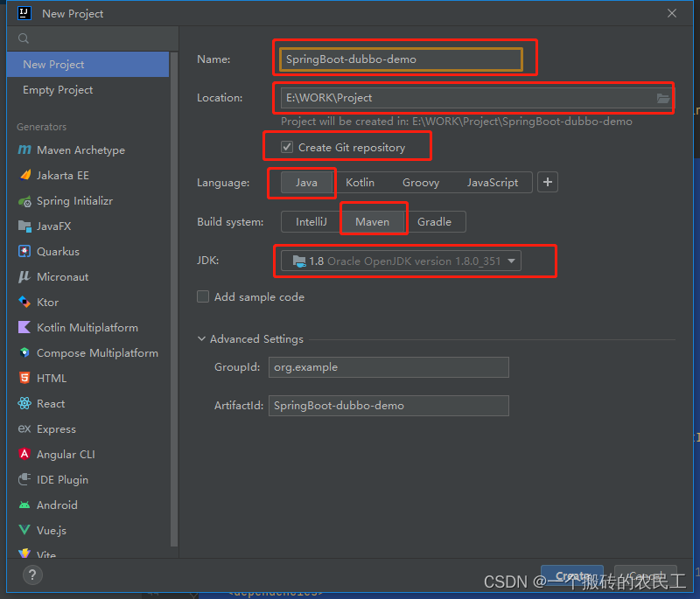Pick the Compose Multiplatform icon
The image size is (700, 599).
pyautogui.click(x=24, y=352)
